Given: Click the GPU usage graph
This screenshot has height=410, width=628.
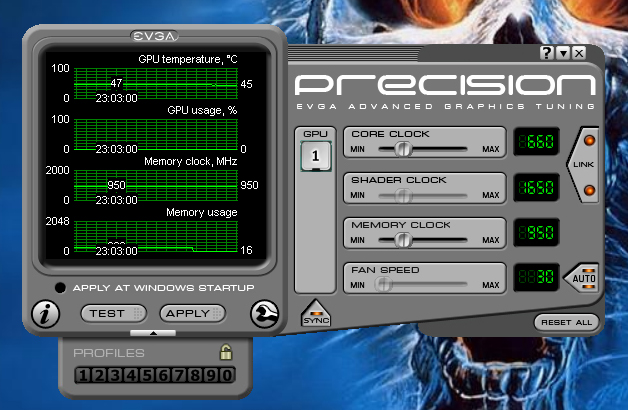Looking at the screenshot, I should click(x=156, y=135).
